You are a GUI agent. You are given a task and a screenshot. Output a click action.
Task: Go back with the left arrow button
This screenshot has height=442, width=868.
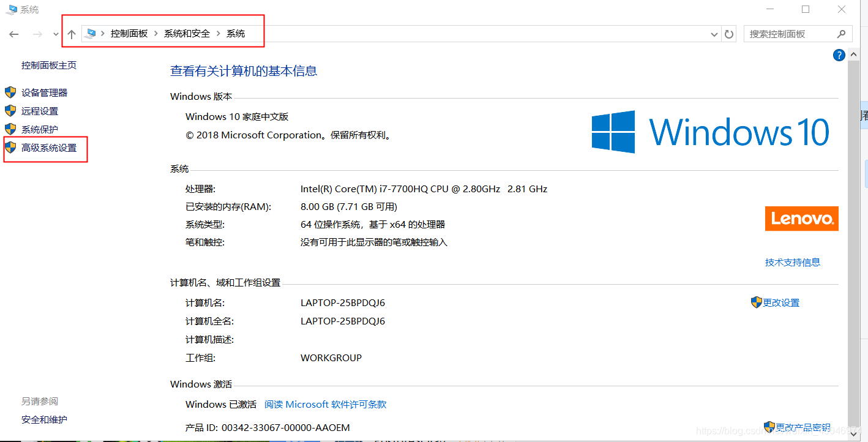tap(14, 34)
